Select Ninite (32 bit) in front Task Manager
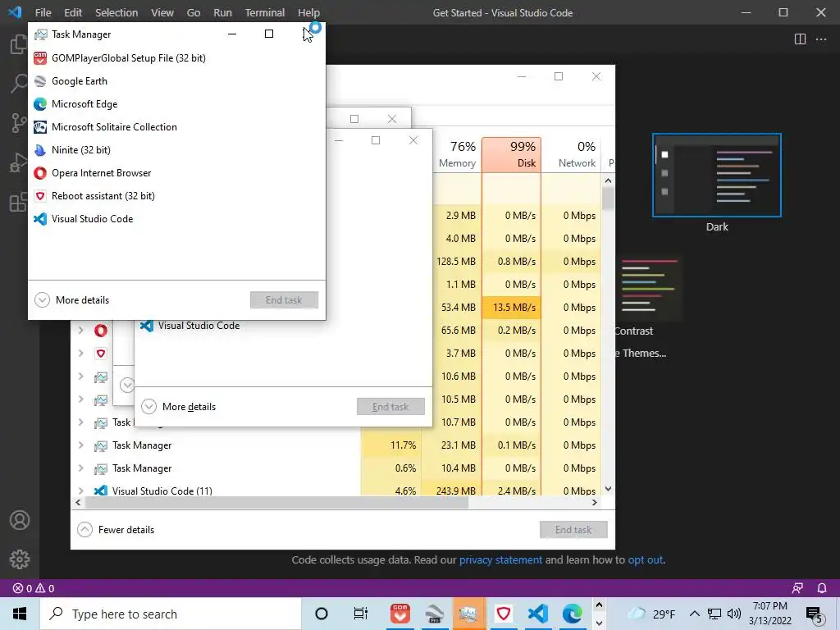 177,150
